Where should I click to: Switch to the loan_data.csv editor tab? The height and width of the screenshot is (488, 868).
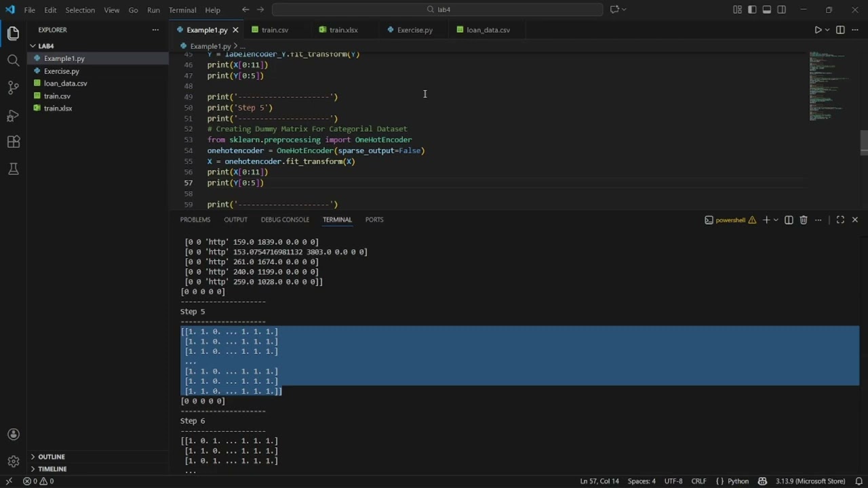[x=488, y=30]
